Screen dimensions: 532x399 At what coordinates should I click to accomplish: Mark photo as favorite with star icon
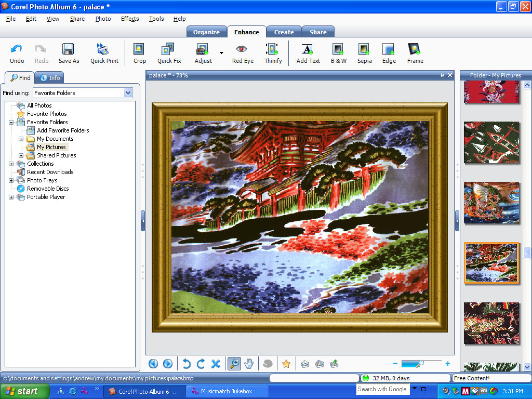click(286, 364)
